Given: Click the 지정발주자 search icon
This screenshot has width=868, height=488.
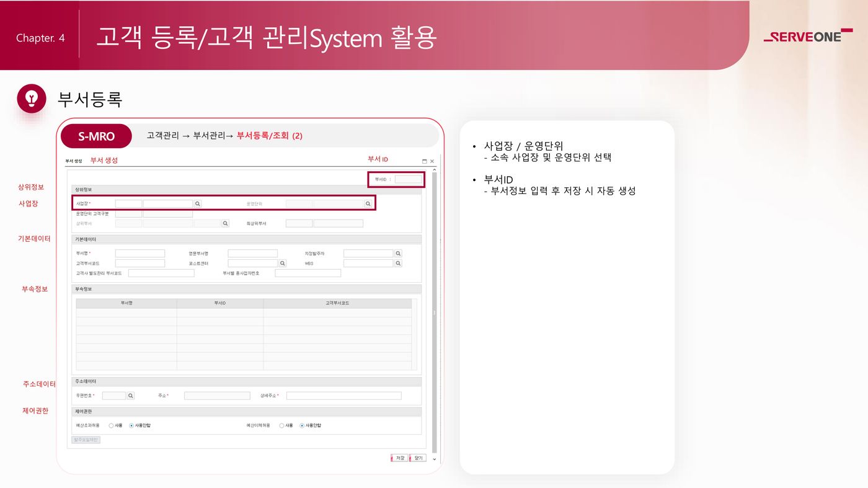Looking at the screenshot, I should coord(398,254).
